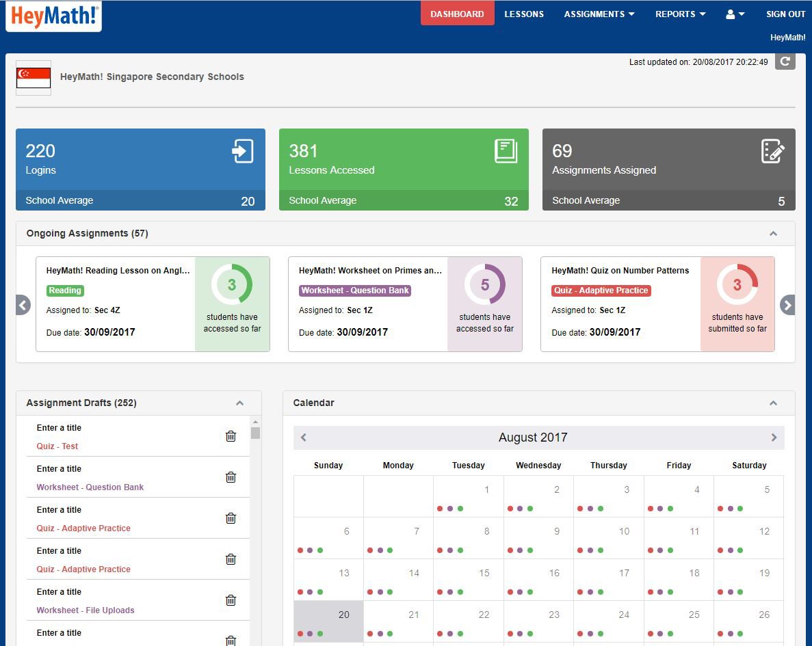Click the red Quiz - Adaptive Practice tag
The height and width of the screenshot is (646, 812).
click(601, 291)
